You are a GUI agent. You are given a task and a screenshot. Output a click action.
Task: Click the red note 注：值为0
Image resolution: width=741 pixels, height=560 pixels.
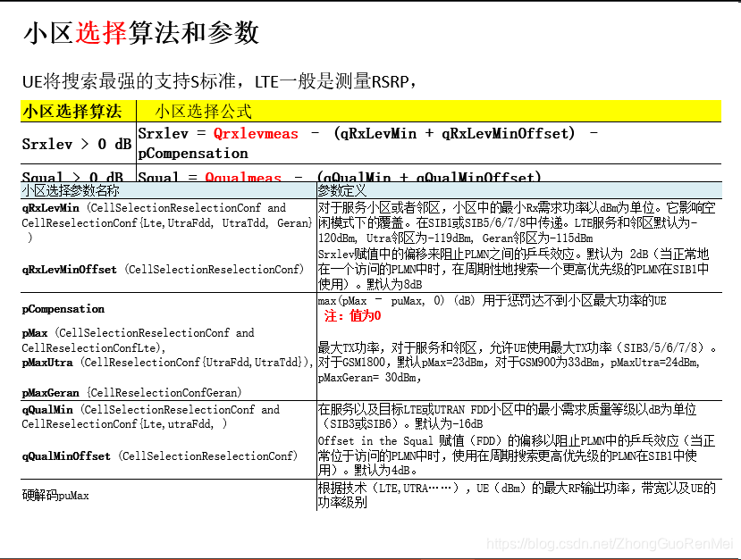(352, 316)
